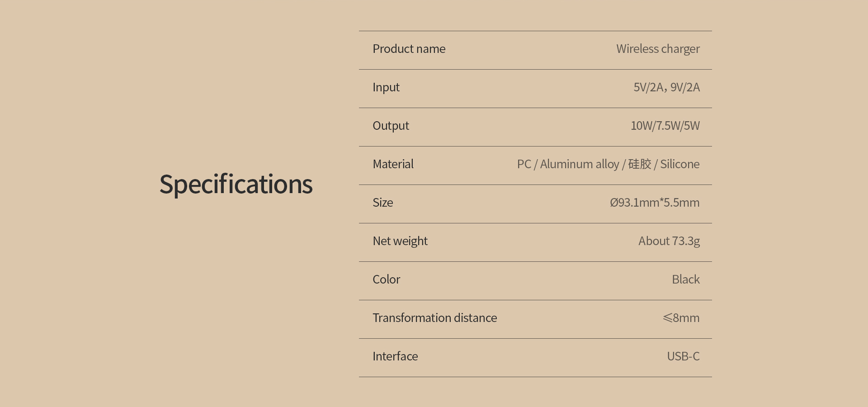Screen dimensions: 868x407
Task: Select the Black color value
Action: (685, 279)
